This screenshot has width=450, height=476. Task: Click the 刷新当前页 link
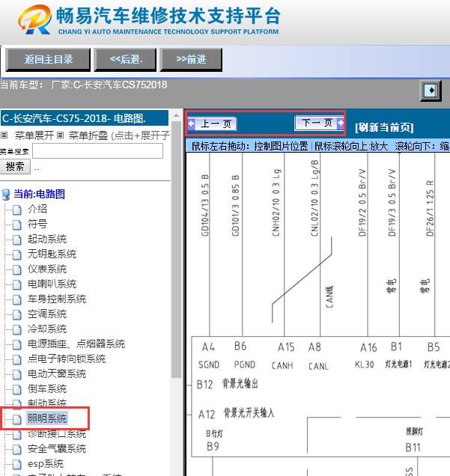[384, 127]
